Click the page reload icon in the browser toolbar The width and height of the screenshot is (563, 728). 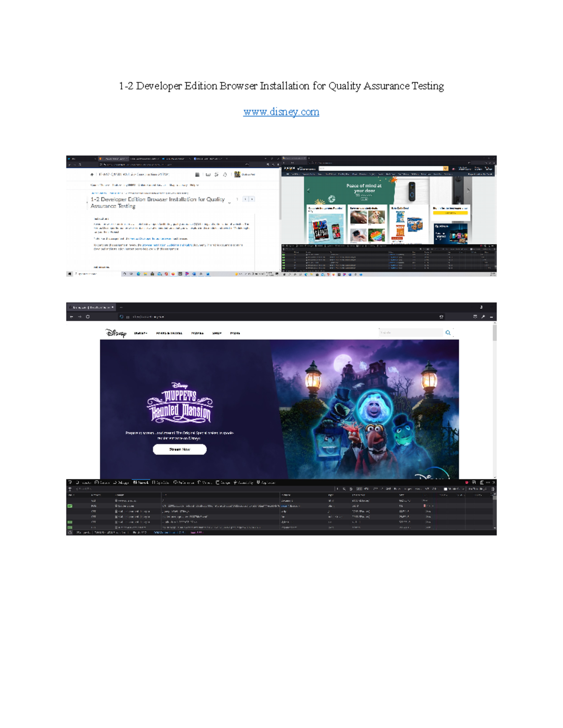pyautogui.click(x=88, y=316)
